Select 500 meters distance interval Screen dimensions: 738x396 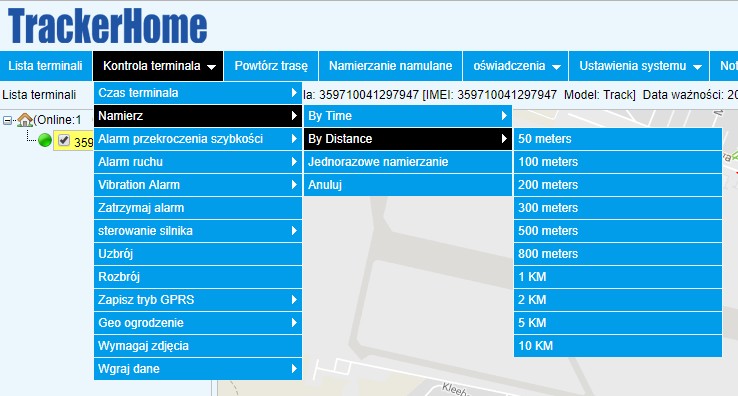618,231
